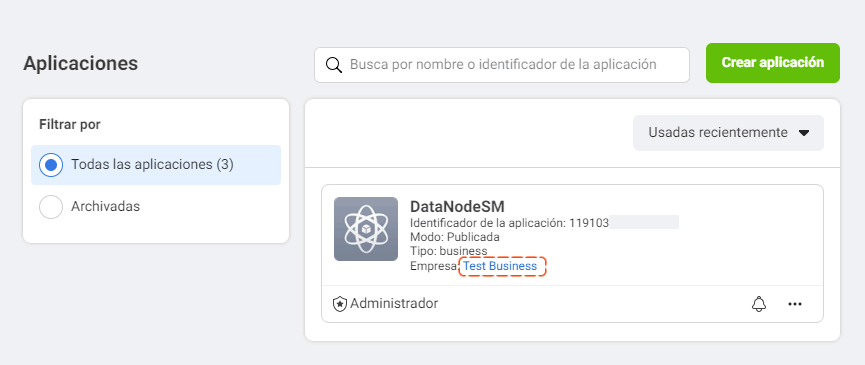865x365 pixels.
Task: Open notifications bell for DataNodeSM
Action: [759, 304]
